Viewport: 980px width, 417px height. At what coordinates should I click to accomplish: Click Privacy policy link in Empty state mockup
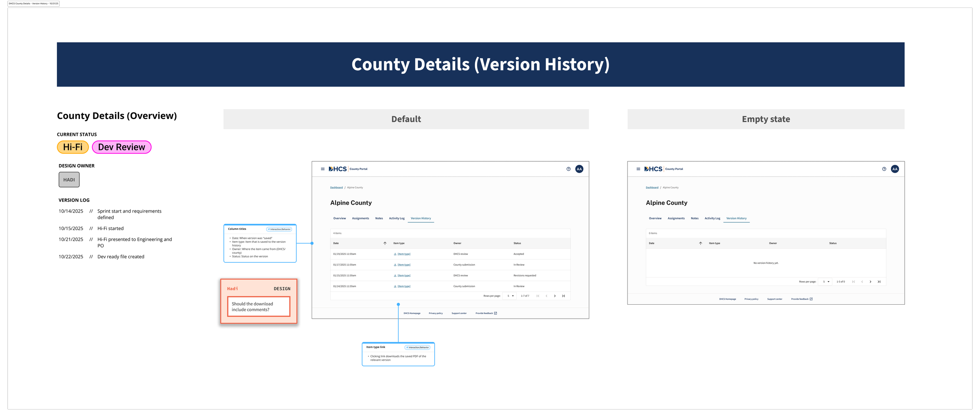coord(751,299)
